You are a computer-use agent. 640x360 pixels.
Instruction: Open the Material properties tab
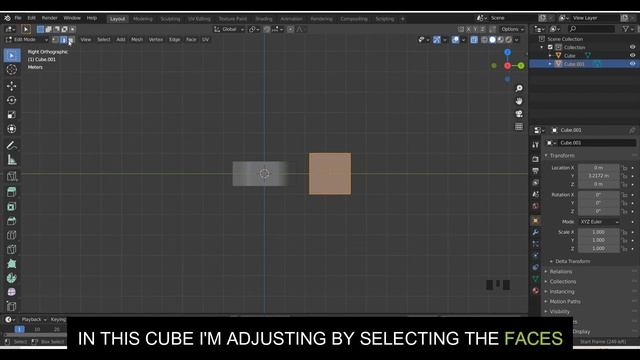pos(536,291)
